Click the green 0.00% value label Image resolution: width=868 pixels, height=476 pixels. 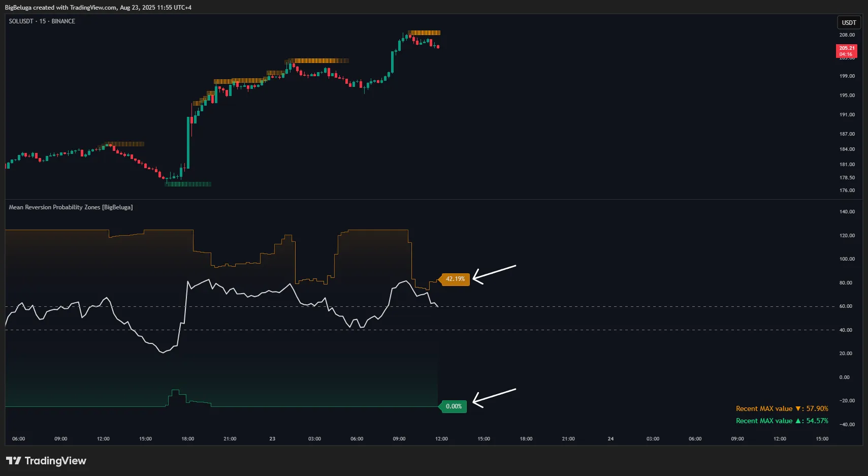pos(453,406)
